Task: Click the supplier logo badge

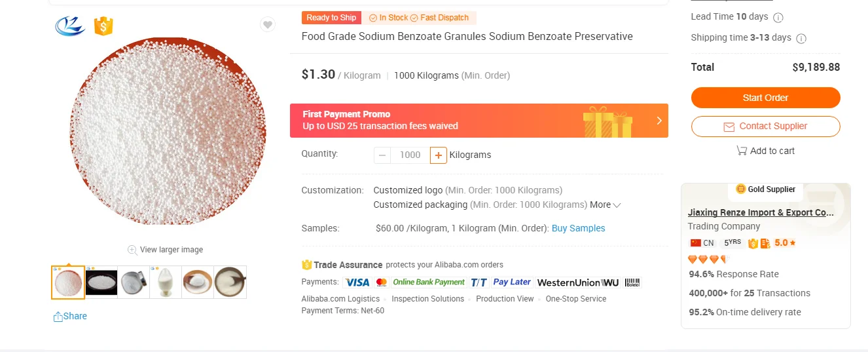Action: (70, 26)
